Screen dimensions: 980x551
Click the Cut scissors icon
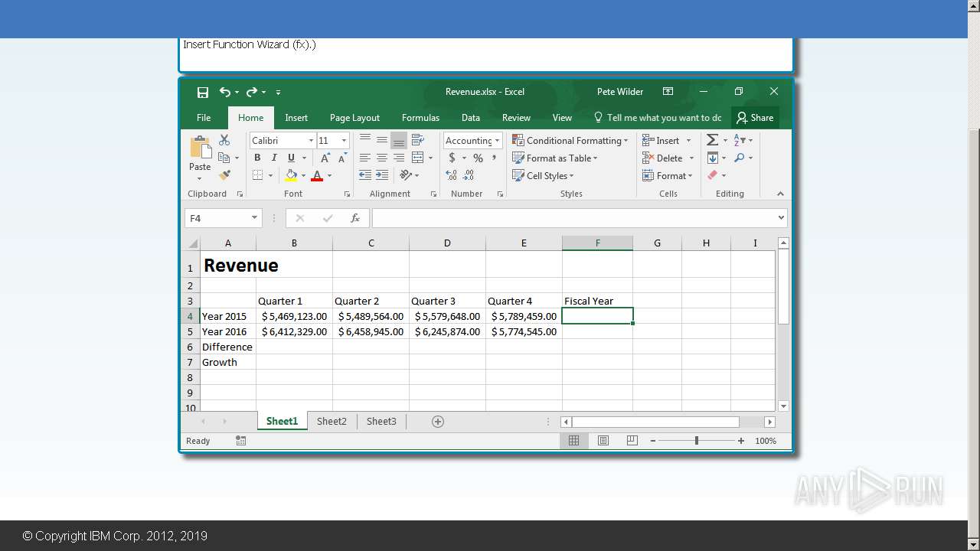pos(224,140)
